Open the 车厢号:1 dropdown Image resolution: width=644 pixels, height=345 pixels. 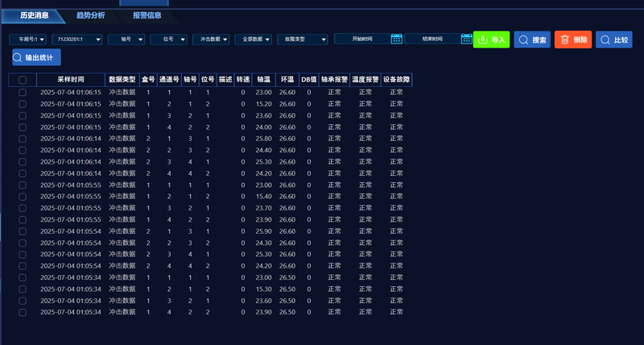(x=28, y=39)
